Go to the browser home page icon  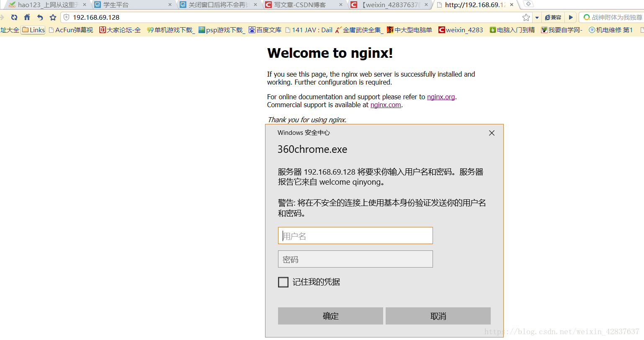point(27,17)
